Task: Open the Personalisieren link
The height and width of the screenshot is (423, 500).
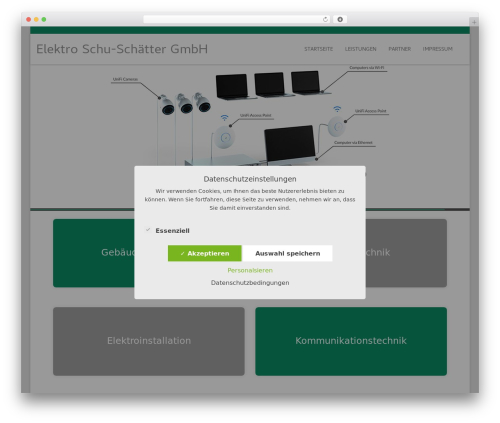Action: [250, 270]
